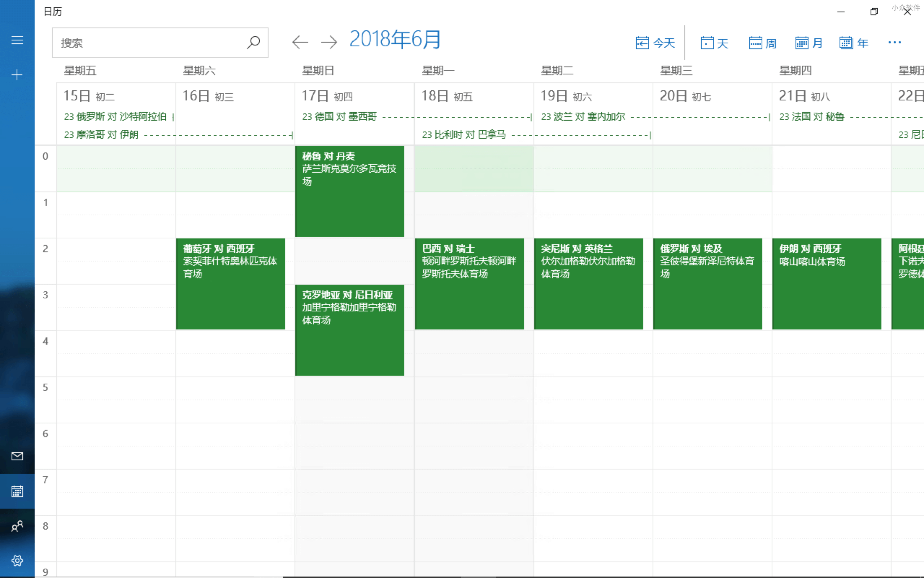Open the People app icon

tap(17, 526)
